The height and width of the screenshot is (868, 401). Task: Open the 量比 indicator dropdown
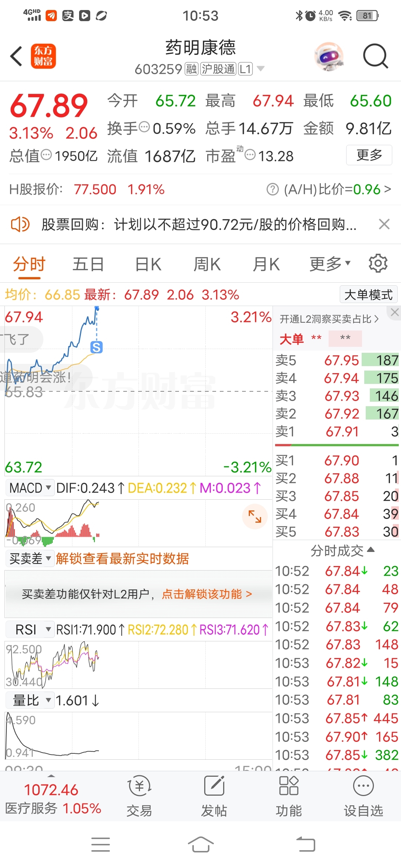30,700
